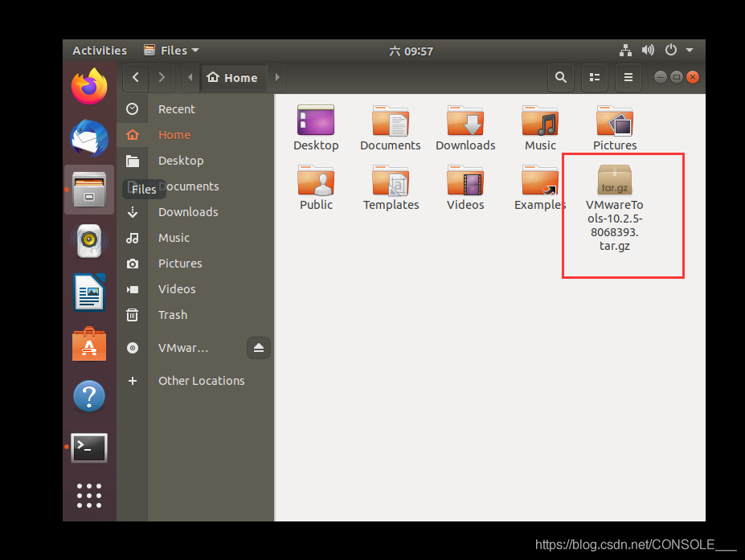Select the Pictures folder icon
The image size is (745, 560).
coord(615,127)
